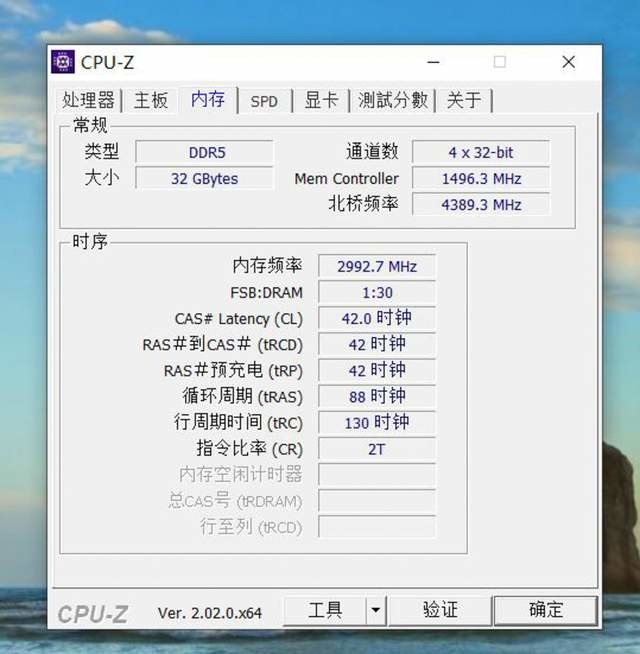Click the 验证 button
Screen dimensions: 640x654
tap(440, 610)
